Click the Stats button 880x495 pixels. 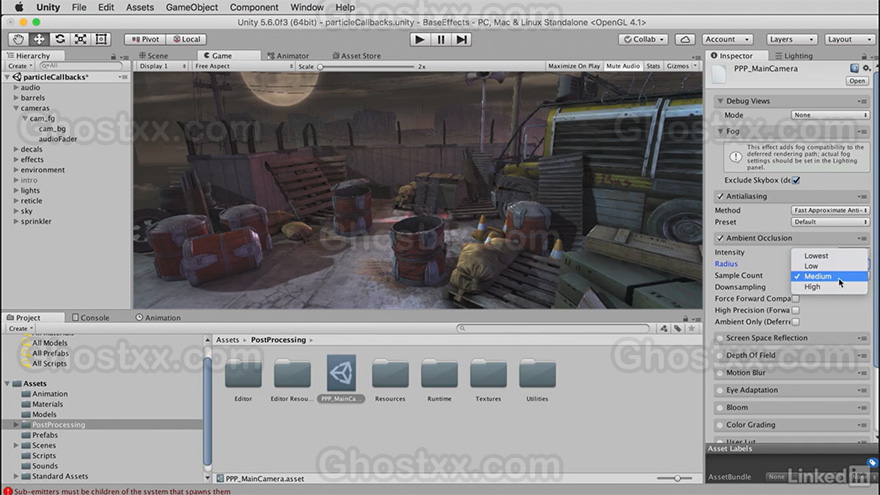[653, 66]
